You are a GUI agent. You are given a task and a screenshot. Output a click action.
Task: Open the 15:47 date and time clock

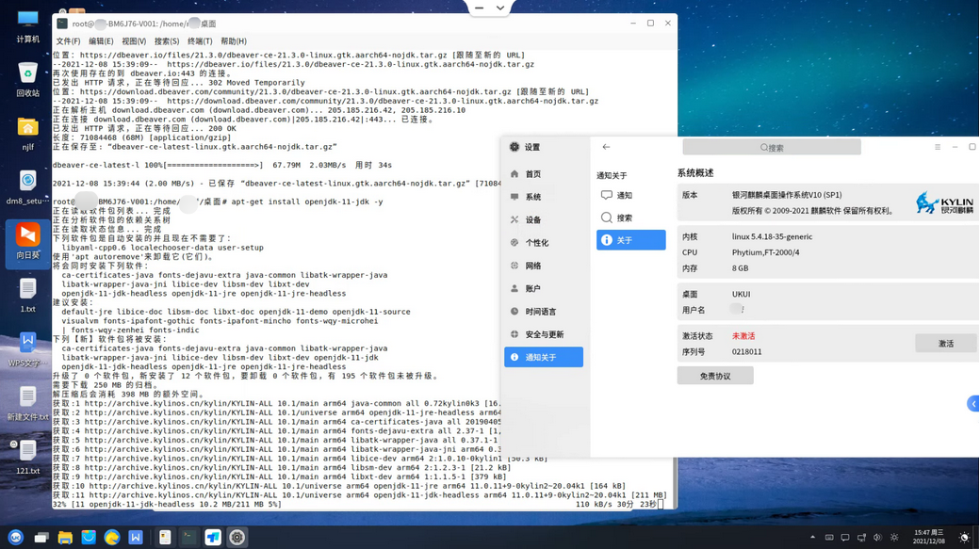(929, 537)
